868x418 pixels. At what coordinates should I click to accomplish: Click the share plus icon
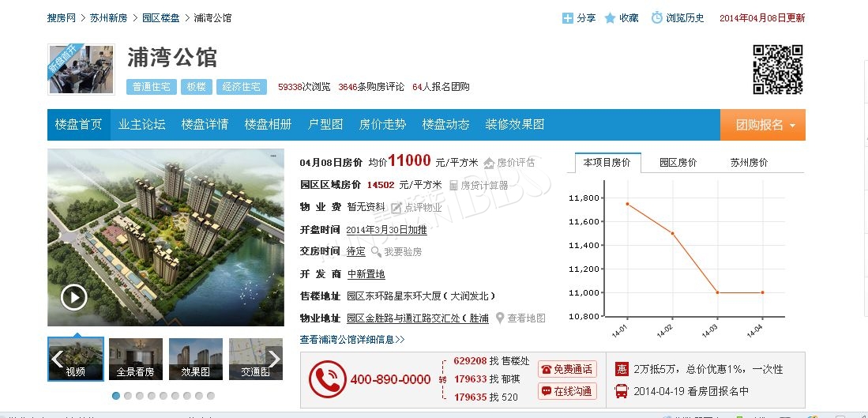point(567,17)
